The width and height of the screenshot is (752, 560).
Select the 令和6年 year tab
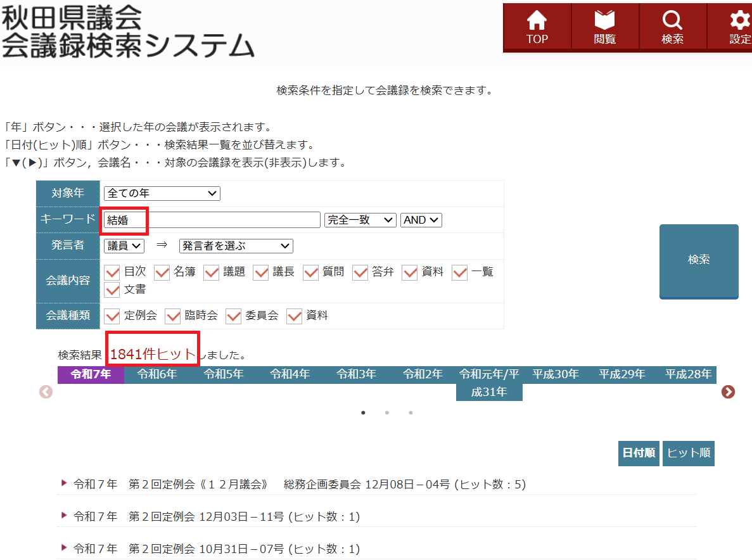click(157, 374)
